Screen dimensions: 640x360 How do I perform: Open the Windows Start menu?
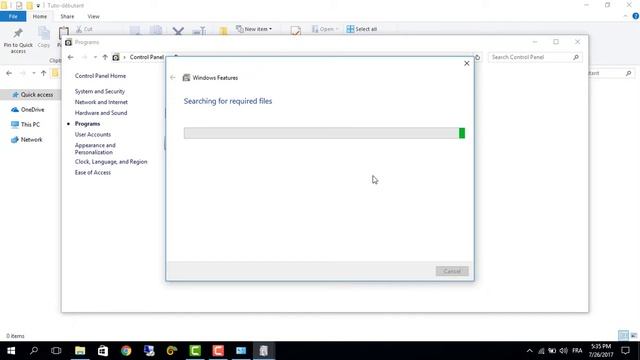click(11, 351)
